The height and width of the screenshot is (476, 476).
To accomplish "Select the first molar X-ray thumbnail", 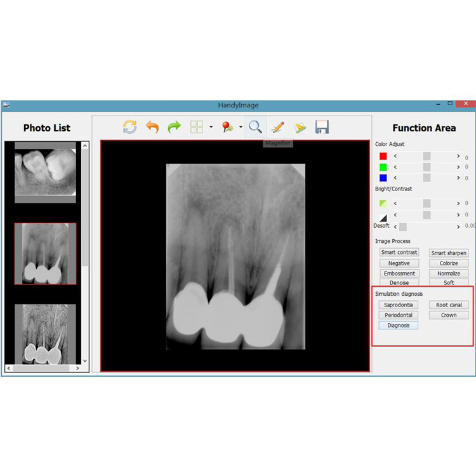I will click(x=45, y=173).
